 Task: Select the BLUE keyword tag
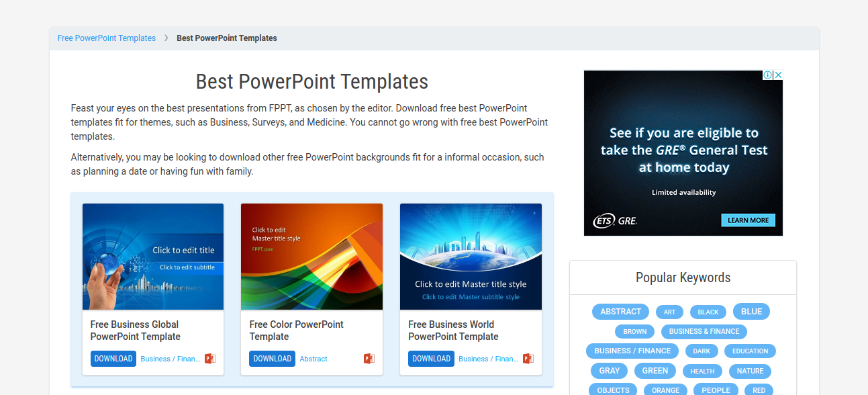pyautogui.click(x=751, y=312)
